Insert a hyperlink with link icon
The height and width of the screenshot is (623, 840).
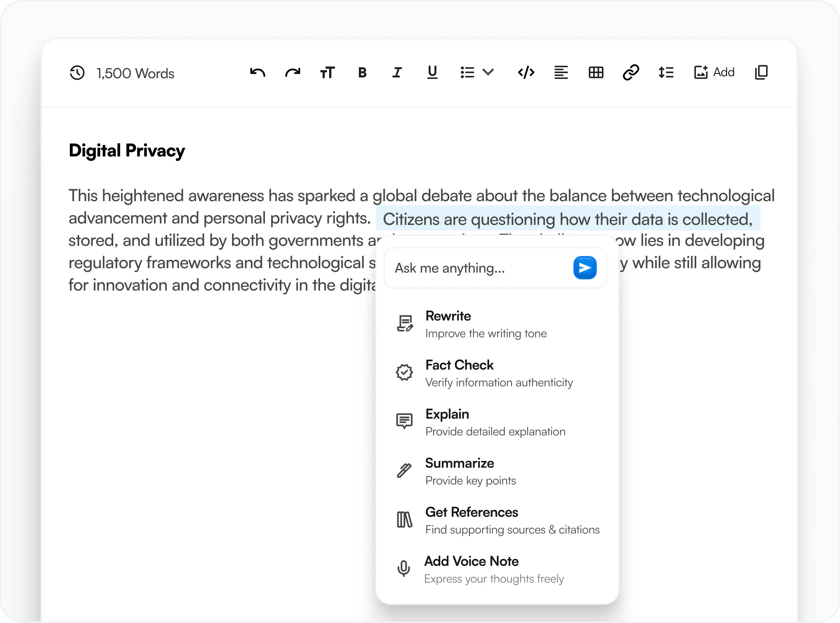(631, 72)
